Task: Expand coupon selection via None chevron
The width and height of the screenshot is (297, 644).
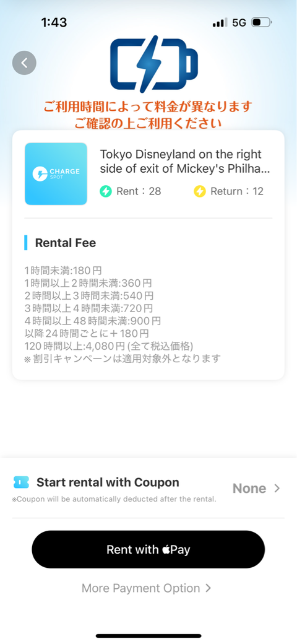Action: click(x=277, y=489)
